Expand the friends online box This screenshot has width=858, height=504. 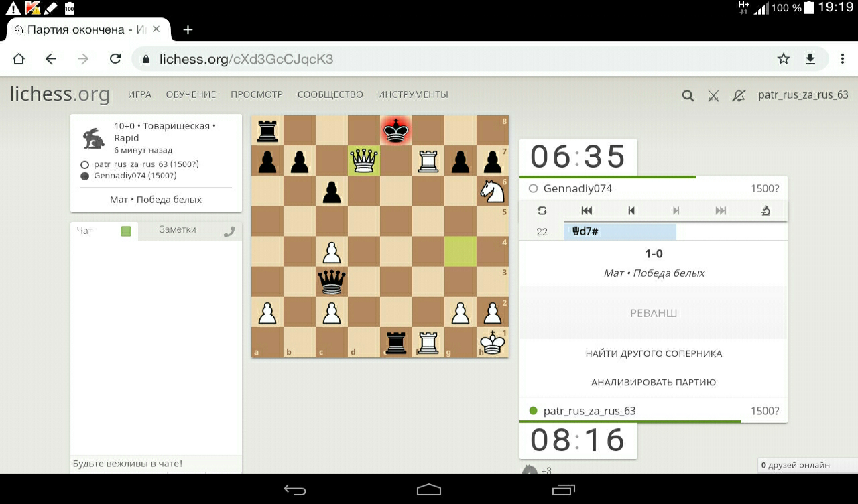808,465
